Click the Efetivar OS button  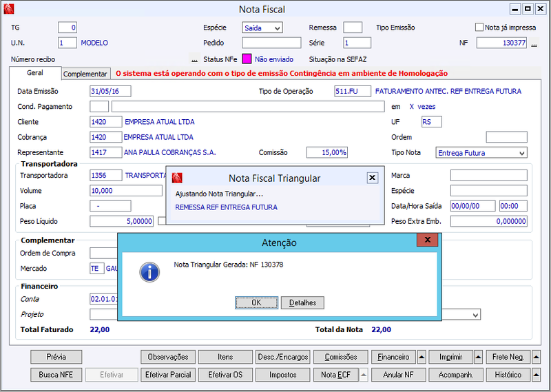tap(225, 375)
